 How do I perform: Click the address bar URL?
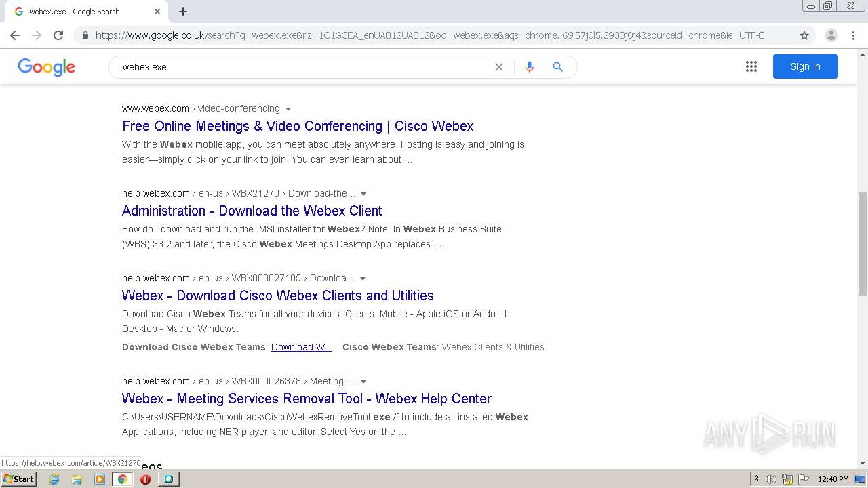pyautogui.click(x=430, y=35)
